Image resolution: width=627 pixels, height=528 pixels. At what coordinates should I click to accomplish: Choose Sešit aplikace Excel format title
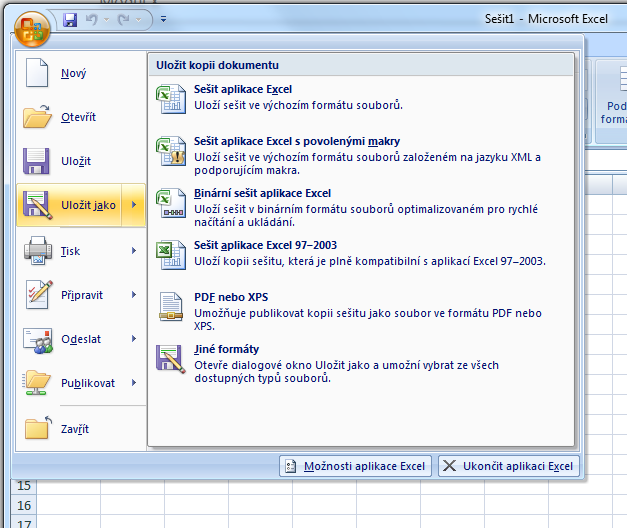[x=243, y=89]
